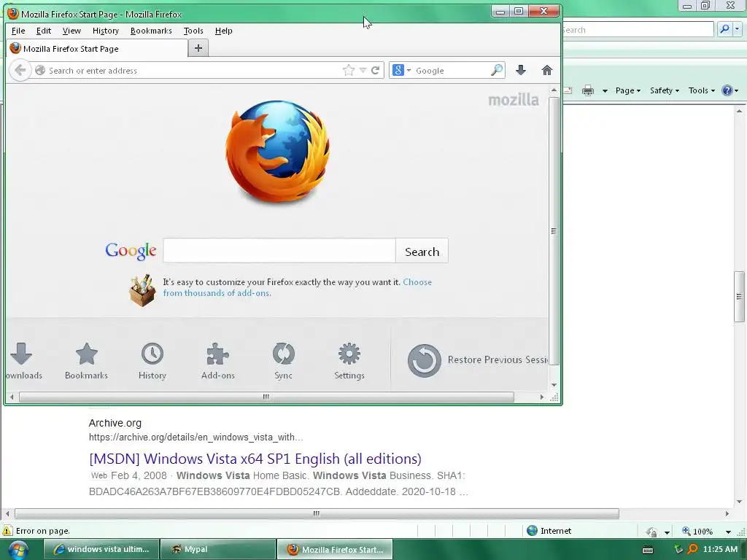This screenshot has width=747, height=560.
Task: Click the Firefox address bar field
Action: [x=193, y=71]
